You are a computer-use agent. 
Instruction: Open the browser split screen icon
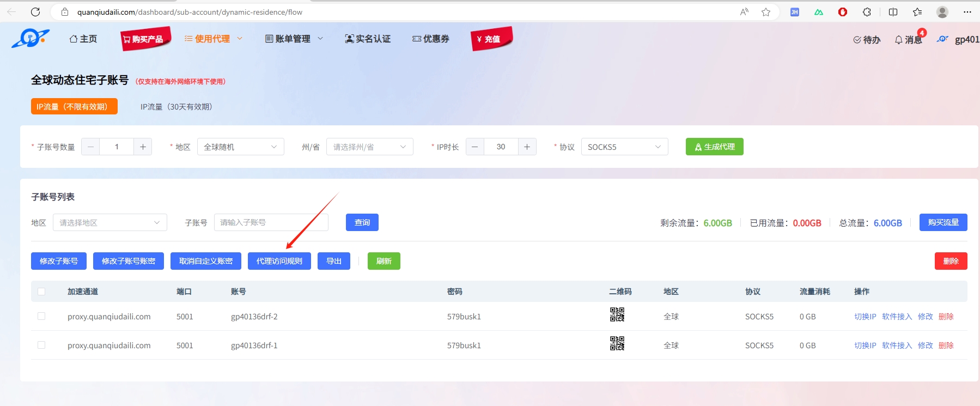(x=893, y=12)
